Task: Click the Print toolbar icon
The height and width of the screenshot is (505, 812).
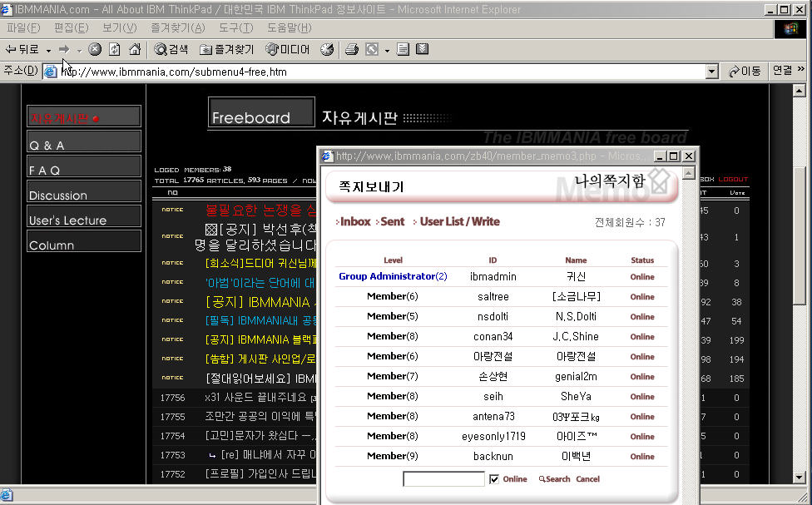Action: coord(351,50)
